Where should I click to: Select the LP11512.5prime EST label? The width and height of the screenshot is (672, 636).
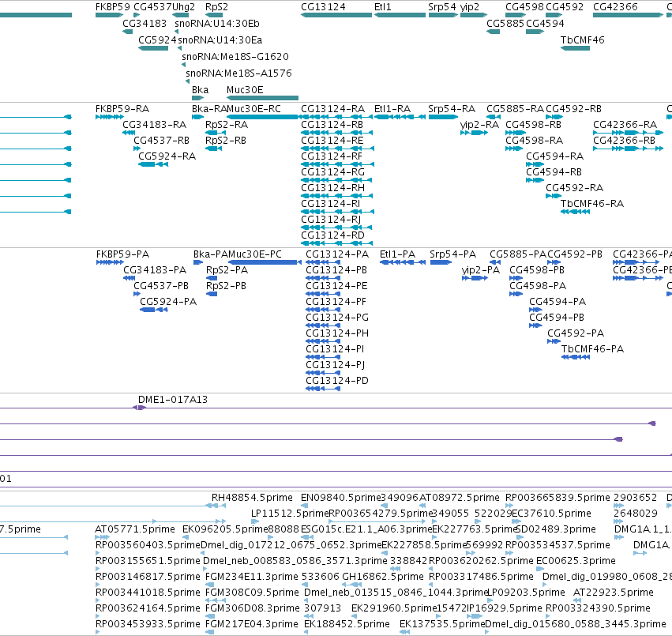pos(290,514)
